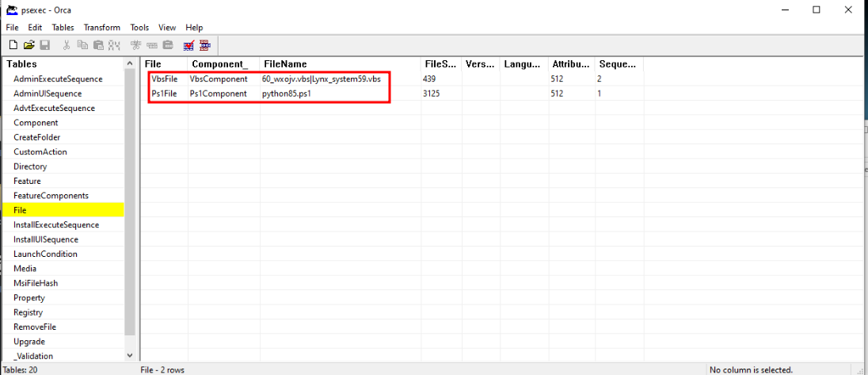The width and height of the screenshot is (868, 375).
Task: Sort by the FileName column header
Action: (341, 64)
